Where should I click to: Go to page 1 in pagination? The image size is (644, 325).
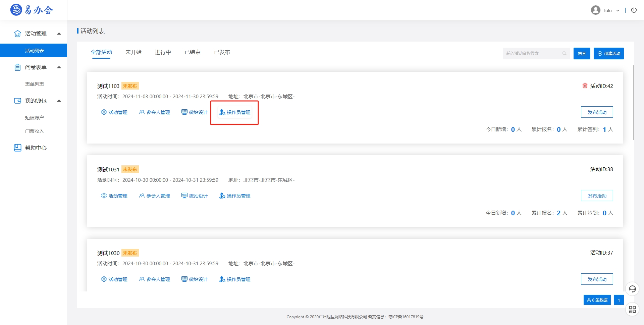click(619, 300)
